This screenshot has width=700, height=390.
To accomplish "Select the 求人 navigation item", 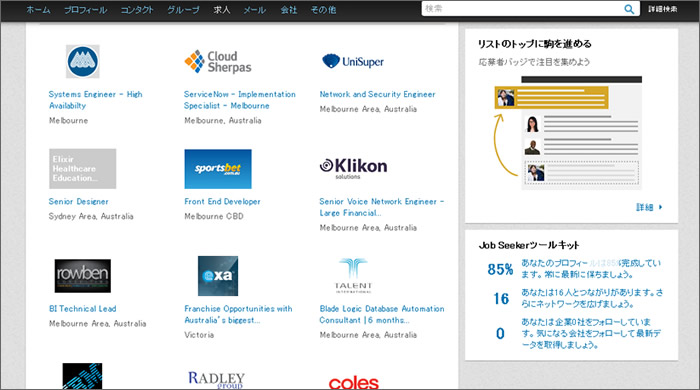I will pyautogui.click(x=221, y=9).
